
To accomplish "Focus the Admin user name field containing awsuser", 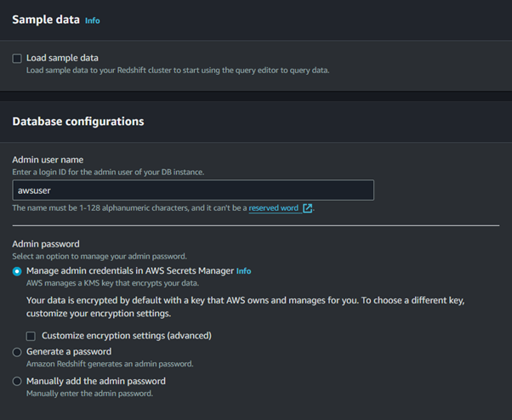I will click(x=193, y=190).
